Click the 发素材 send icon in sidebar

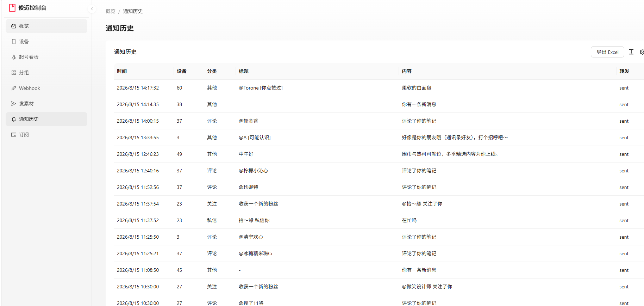click(14, 104)
